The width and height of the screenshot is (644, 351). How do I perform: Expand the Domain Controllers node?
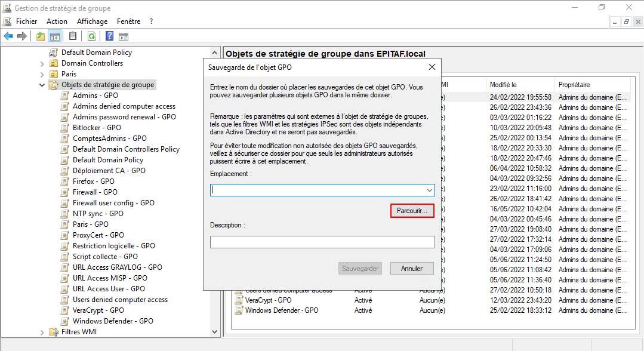tap(42, 63)
